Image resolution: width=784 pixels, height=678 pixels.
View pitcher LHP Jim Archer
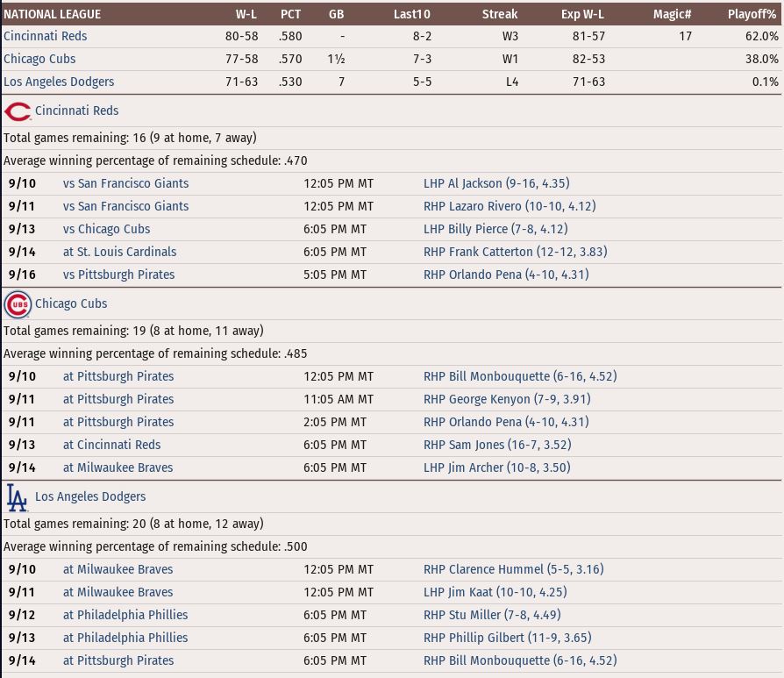pyautogui.click(x=497, y=467)
